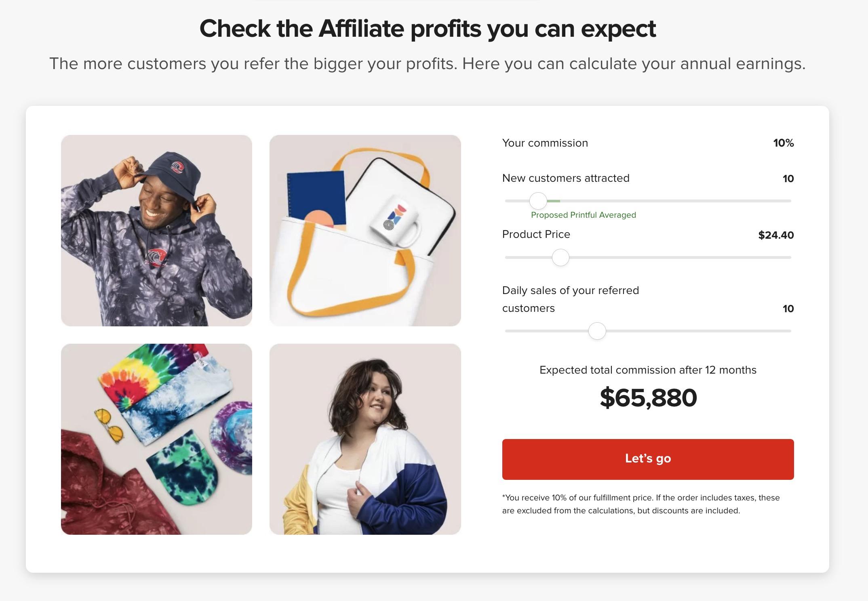
Task: Open the woman in colorblock jacket photo
Action: pyautogui.click(x=365, y=439)
